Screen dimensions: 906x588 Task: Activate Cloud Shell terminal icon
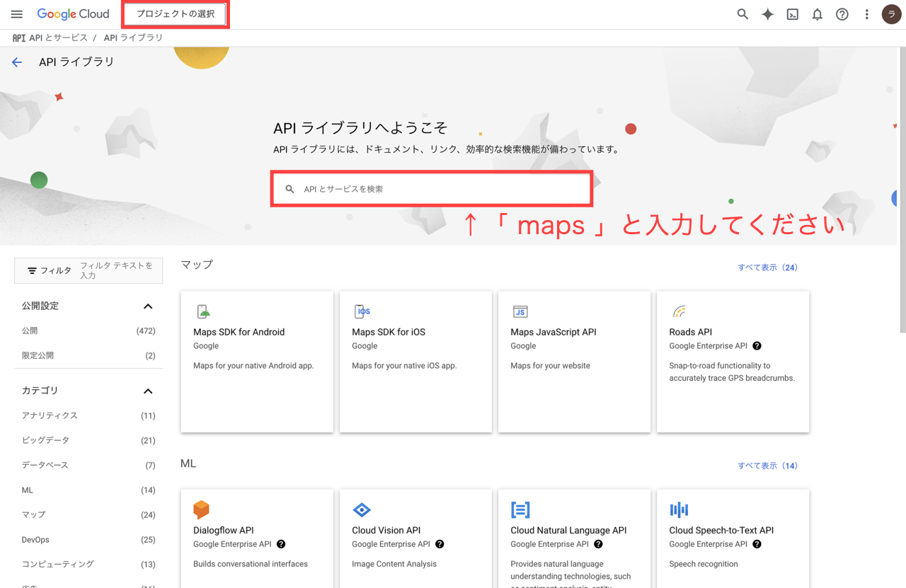(x=793, y=14)
